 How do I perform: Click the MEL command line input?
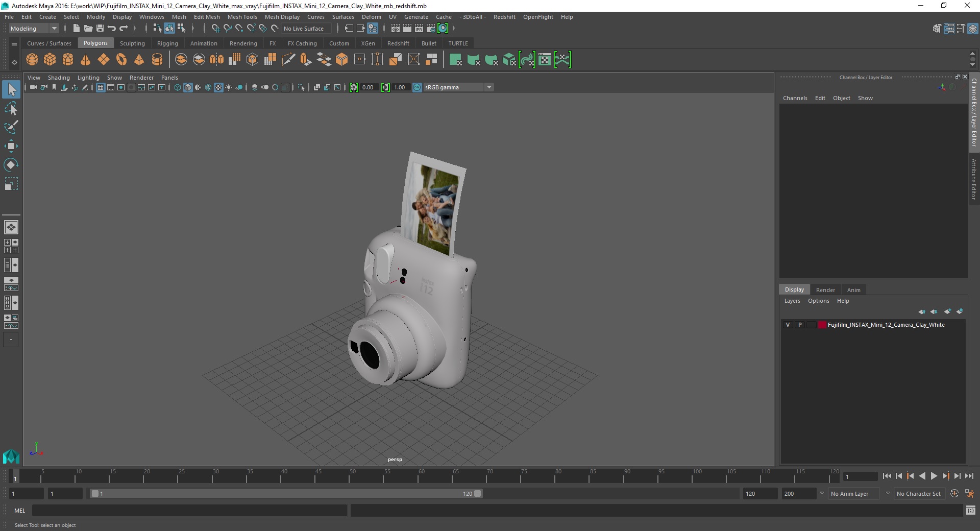pyautogui.click(x=190, y=510)
